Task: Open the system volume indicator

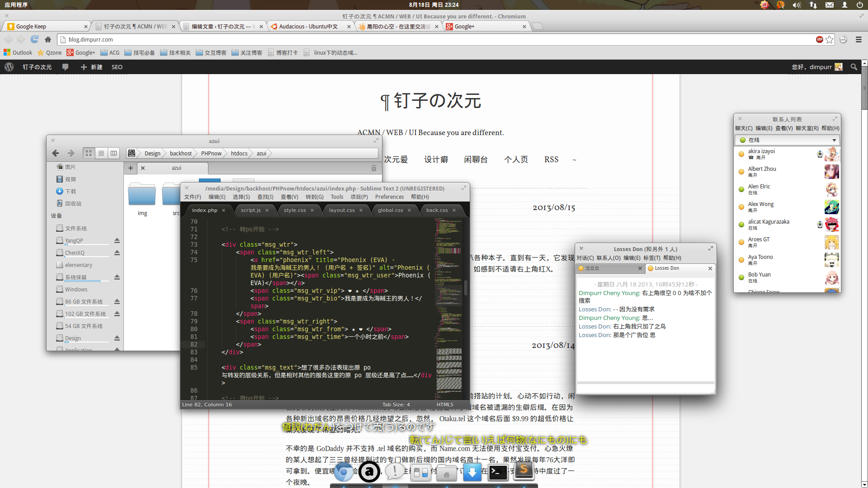Action: click(796, 5)
